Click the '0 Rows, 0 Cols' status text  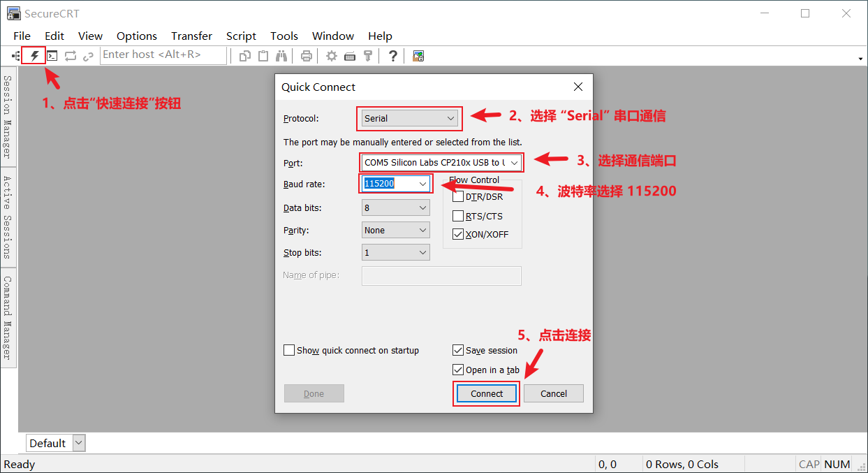682,464
